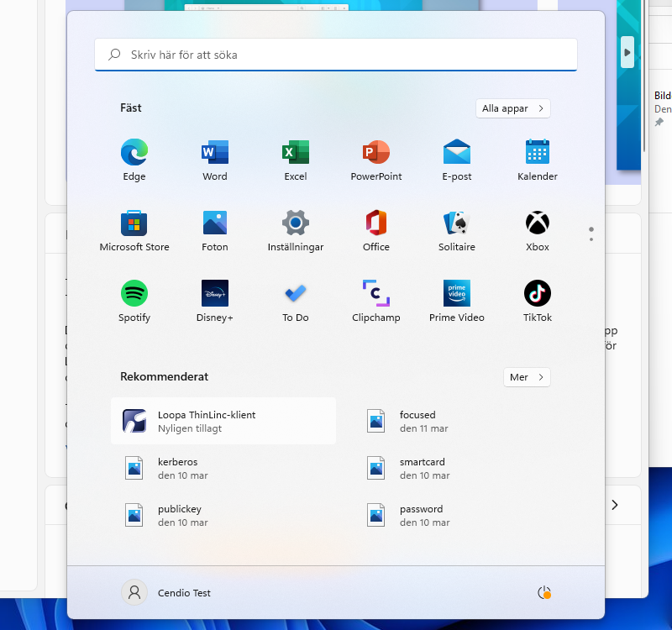Launch Clipchamp video editor
The image size is (672, 630).
(375, 302)
